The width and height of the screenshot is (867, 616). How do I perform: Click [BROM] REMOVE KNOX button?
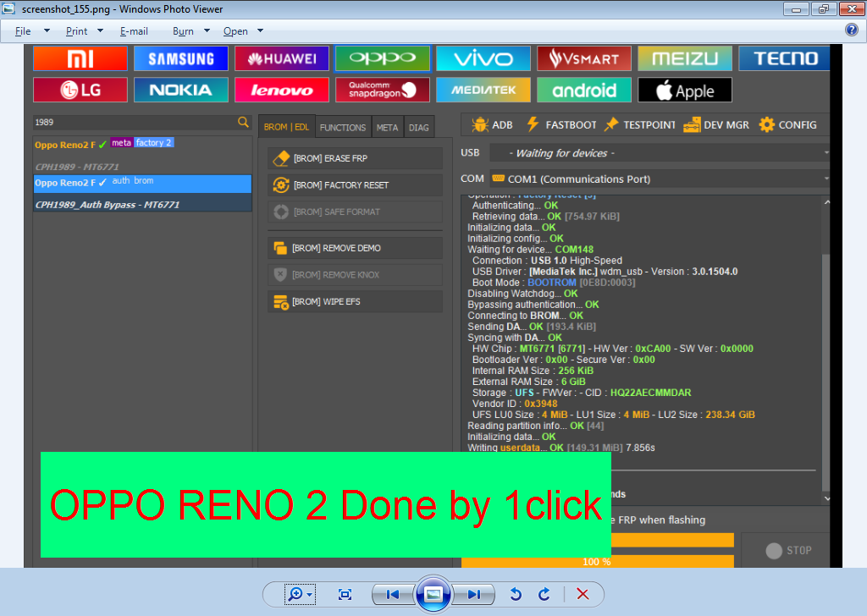pyautogui.click(x=355, y=274)
